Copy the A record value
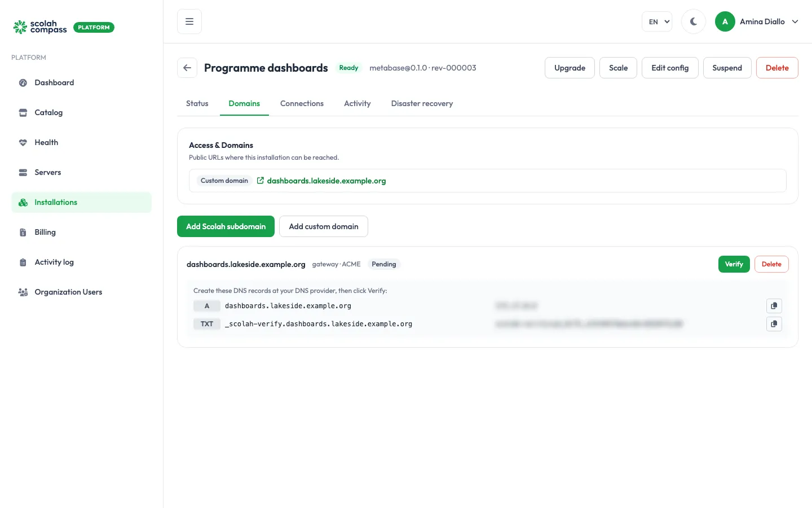Screen dimensions: 812x508 (774, 306)
